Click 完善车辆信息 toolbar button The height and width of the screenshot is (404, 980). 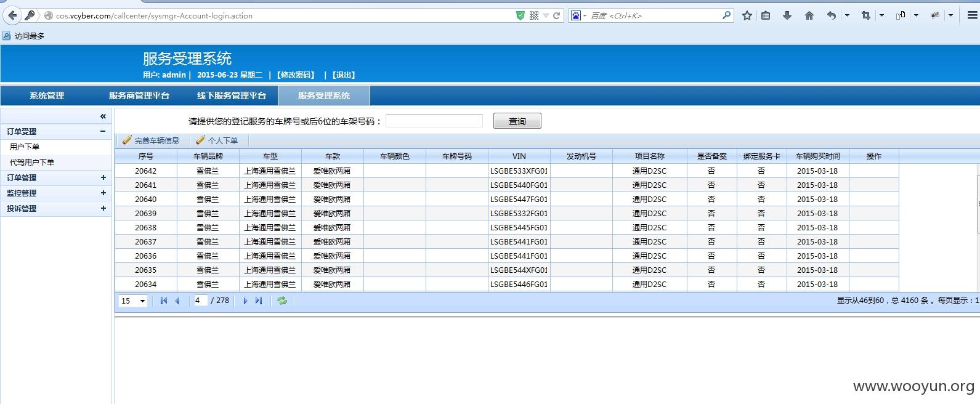coord(151,140)
